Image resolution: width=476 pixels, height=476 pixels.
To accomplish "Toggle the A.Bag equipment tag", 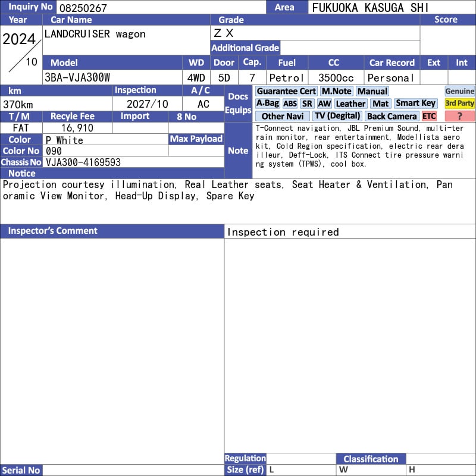I will tap(268, 104).
